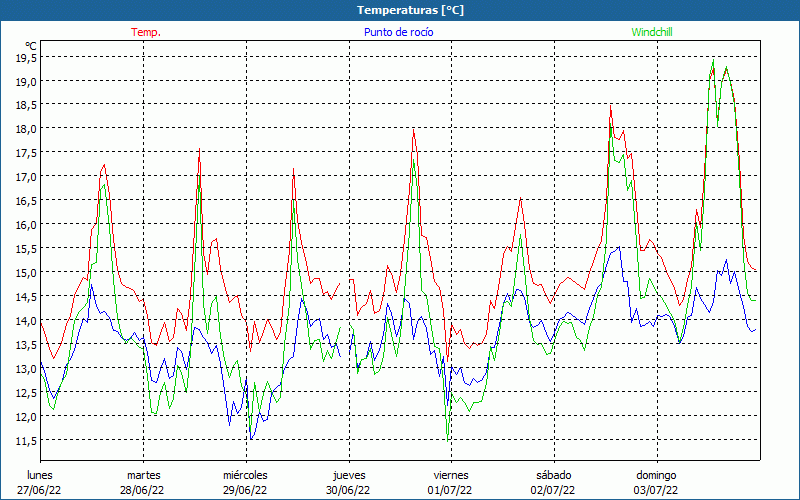The image size is (800, 500).
Task: Click the 'Temperaturas [°C]' chart title
Action: tap(410, 10)
